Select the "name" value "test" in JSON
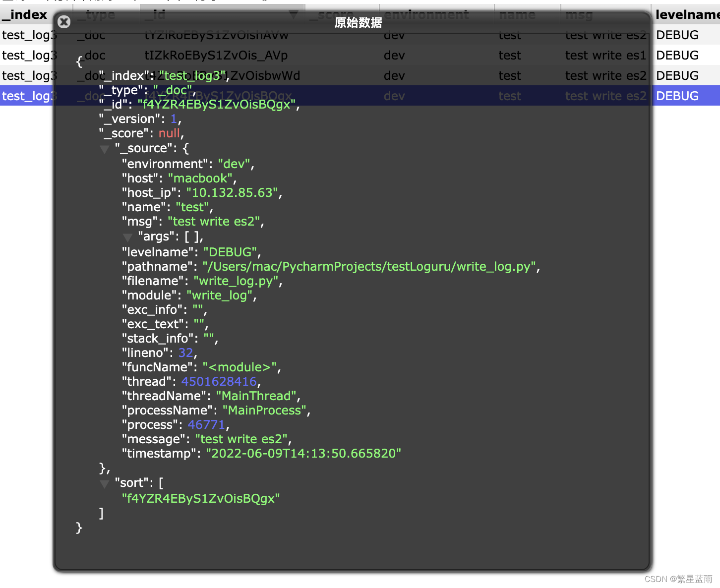 pos(192,207)
